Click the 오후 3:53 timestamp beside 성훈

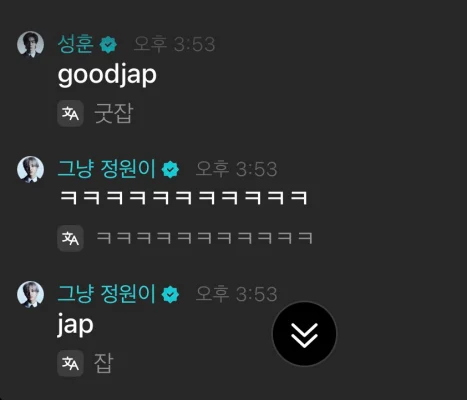click(174, 44)
